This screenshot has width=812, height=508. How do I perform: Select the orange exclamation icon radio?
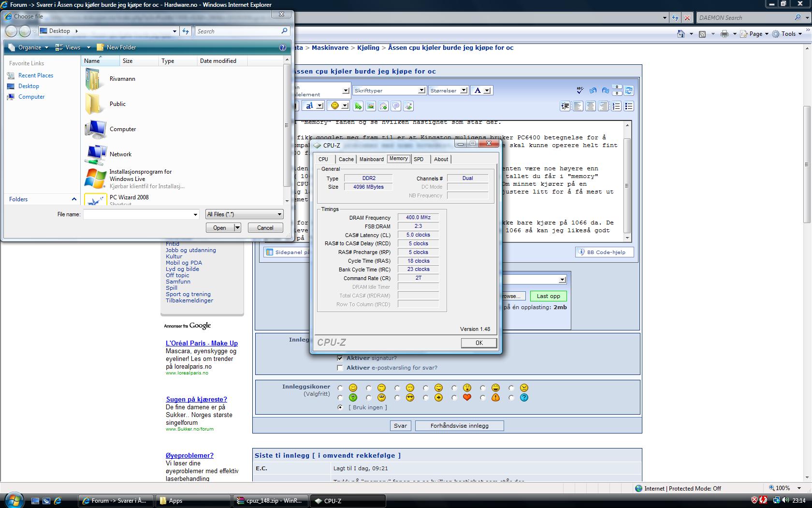[x=483, y=398]
